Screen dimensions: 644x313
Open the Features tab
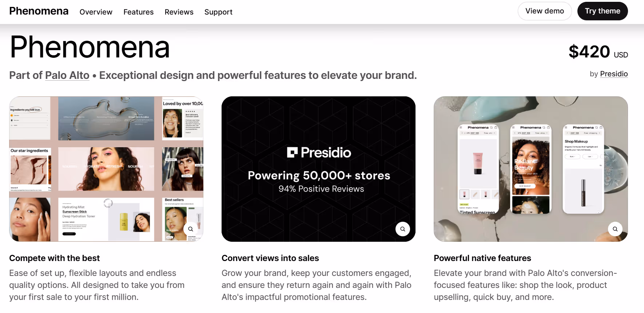[x=138, y=12]
